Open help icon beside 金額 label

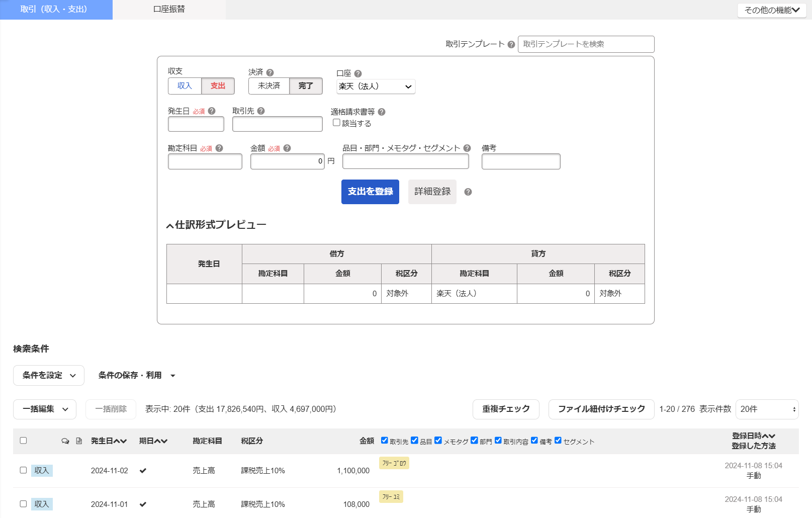point(287,148)
